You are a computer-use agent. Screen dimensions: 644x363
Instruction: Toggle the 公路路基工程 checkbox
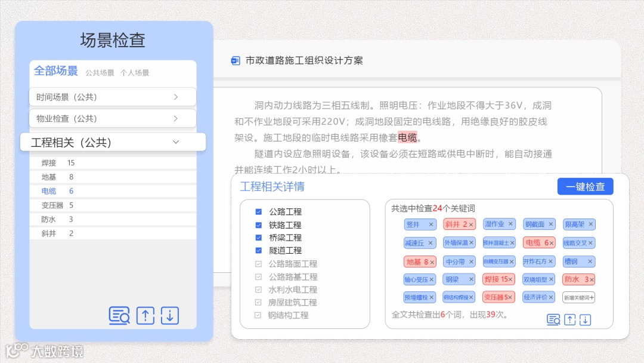pos(258,276)
